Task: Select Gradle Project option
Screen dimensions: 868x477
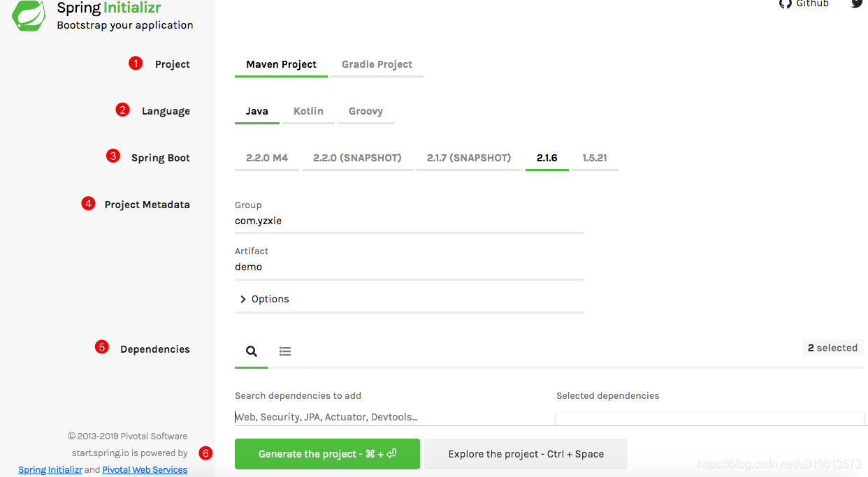Action: (377, 64)
